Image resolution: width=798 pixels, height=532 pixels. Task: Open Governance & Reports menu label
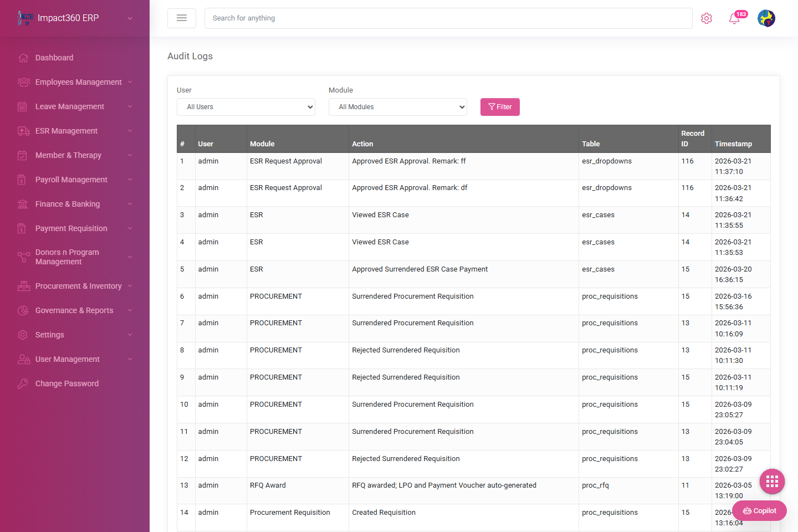coord(74,310)
